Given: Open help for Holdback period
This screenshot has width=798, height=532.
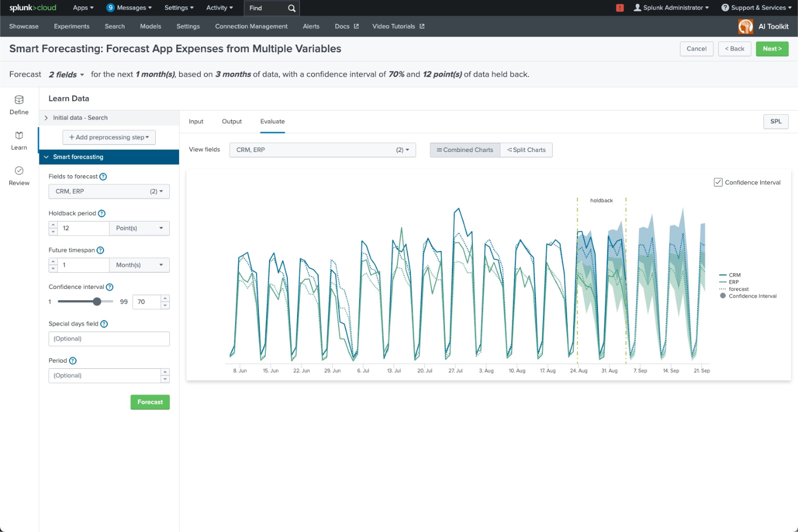Looking at the screenshot, I should [x=101, y=213].
